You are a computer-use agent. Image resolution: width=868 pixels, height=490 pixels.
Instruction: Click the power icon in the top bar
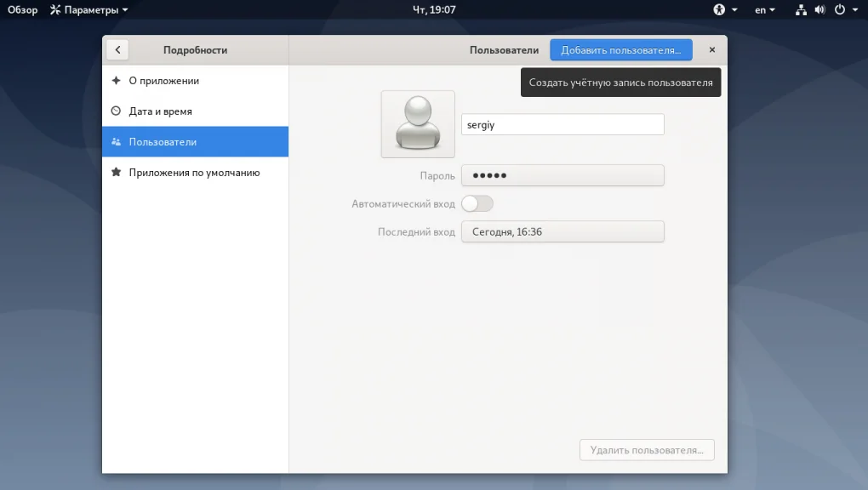pos(841,9)
